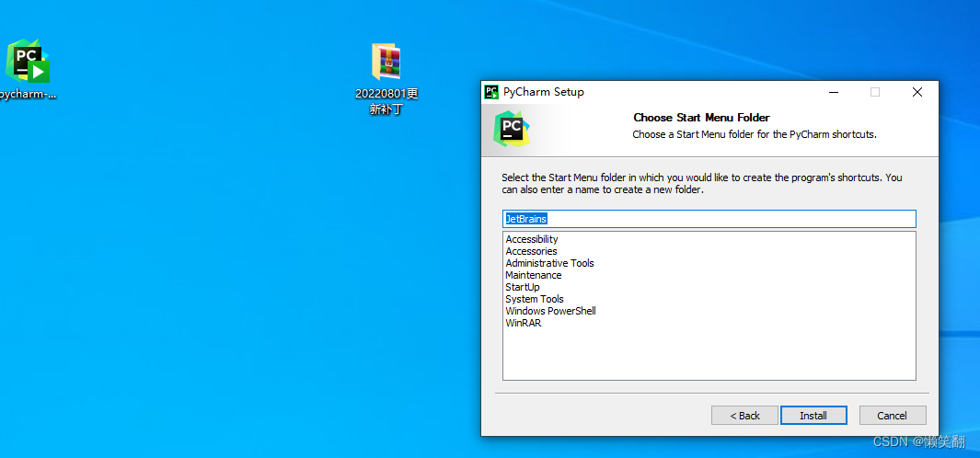Cancel the PyCharm setup
This screenshot has height=458, width=980.
click(x=892, y=416)
